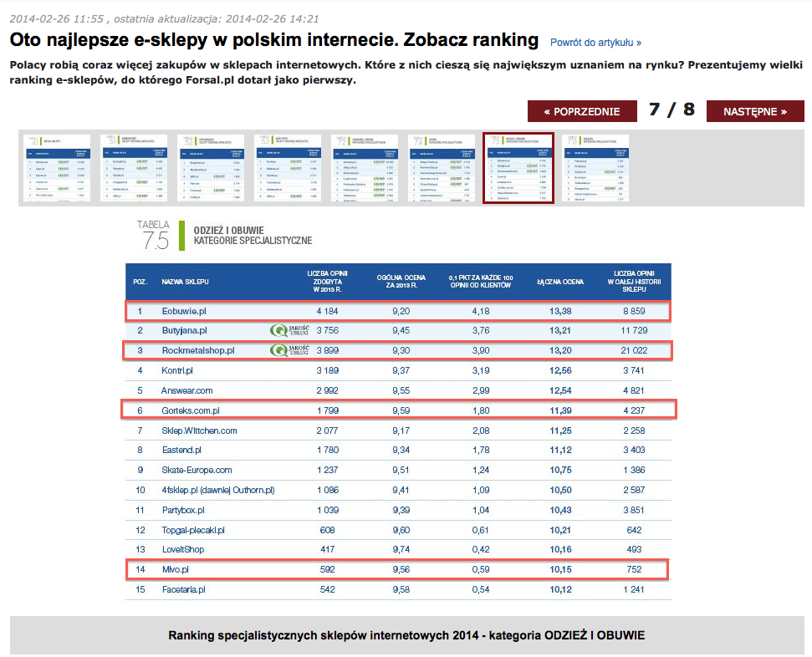812x657 pixels.
Task: Click Eobuwie.pl total score 13,38
Action: (560, 311)
